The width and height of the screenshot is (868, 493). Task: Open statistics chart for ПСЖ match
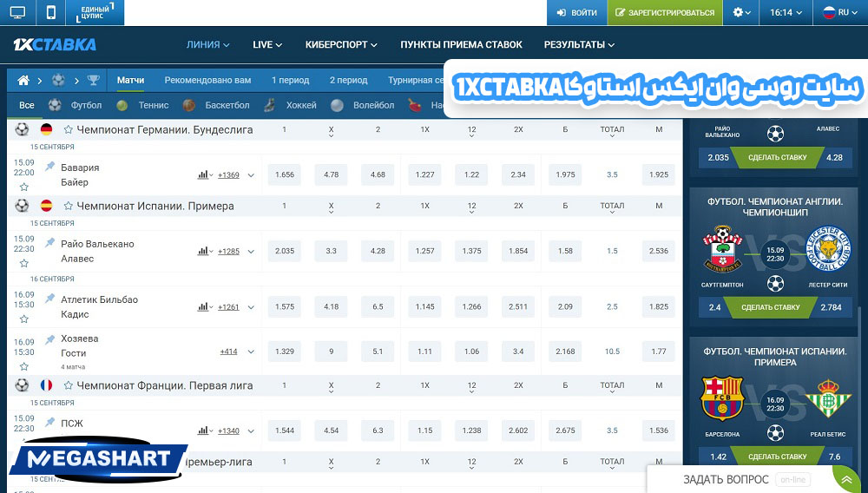coord(205,431)
